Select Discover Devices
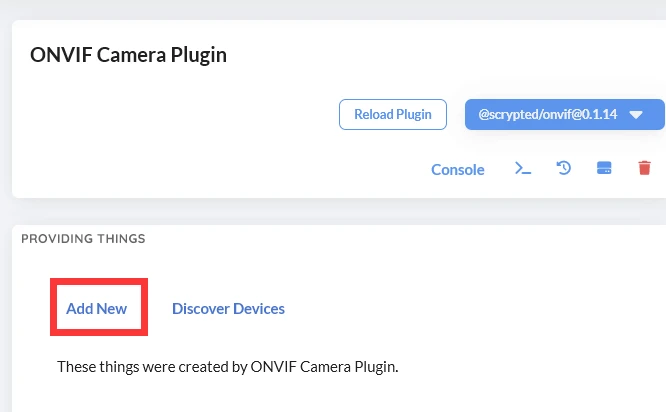 point(228,308)
